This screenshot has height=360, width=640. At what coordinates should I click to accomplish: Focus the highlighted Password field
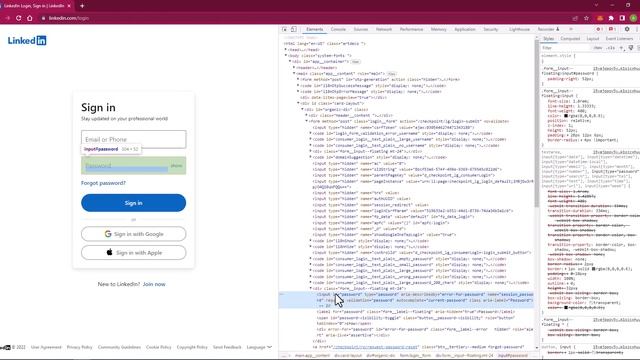pyautogui.click(x=133, y=166)
